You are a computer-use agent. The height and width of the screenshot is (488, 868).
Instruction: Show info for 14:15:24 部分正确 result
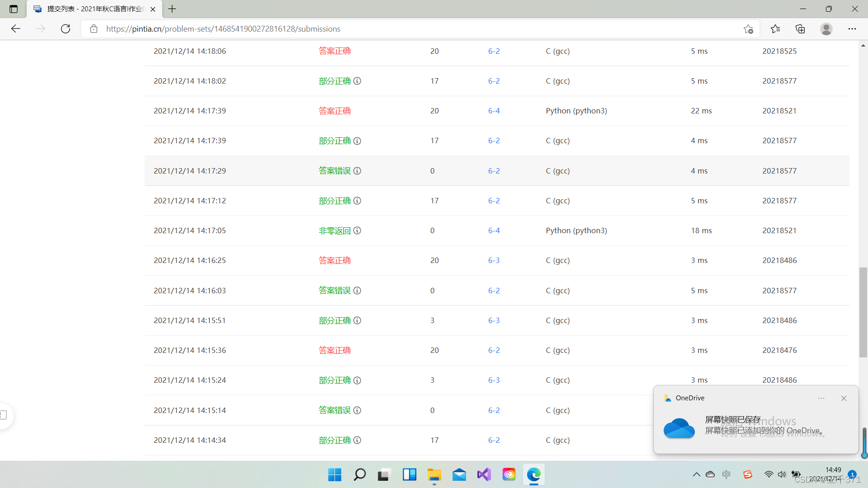click(x=357, y=380)
